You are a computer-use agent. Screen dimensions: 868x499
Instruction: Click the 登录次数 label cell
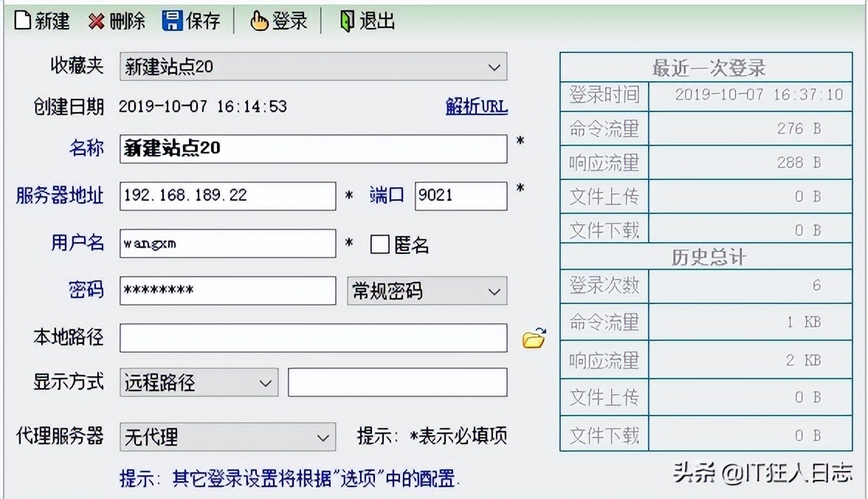coord(604,285)
